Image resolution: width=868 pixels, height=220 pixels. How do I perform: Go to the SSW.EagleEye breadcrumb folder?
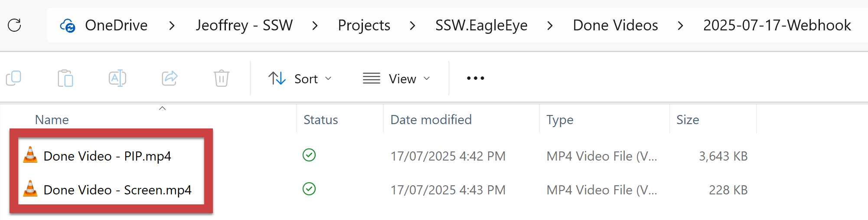coord(481,26)
